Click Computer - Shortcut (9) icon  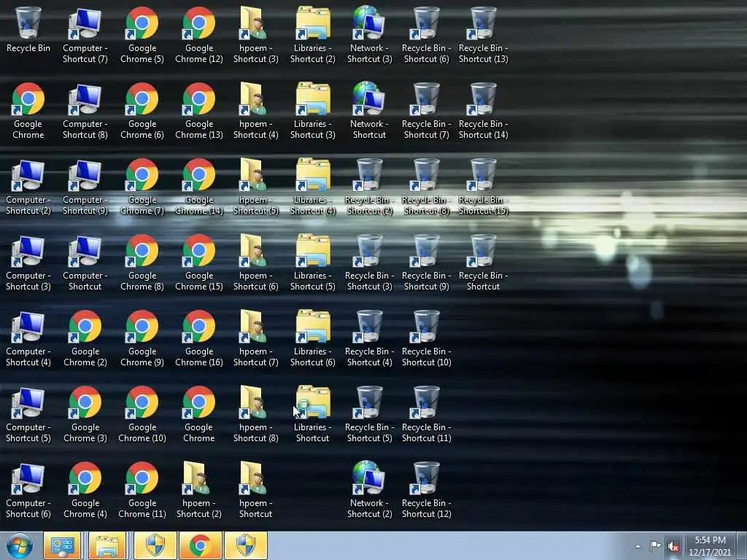[85, 187]
